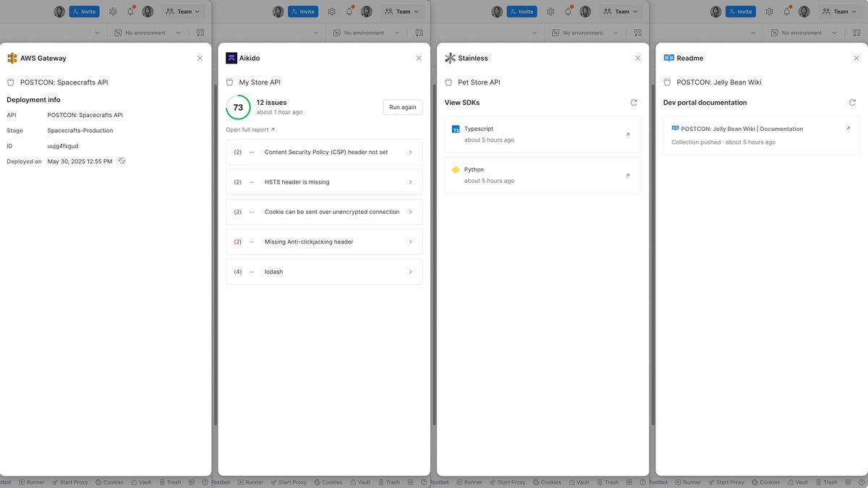Close the Stainless panel

click(637, 58)
